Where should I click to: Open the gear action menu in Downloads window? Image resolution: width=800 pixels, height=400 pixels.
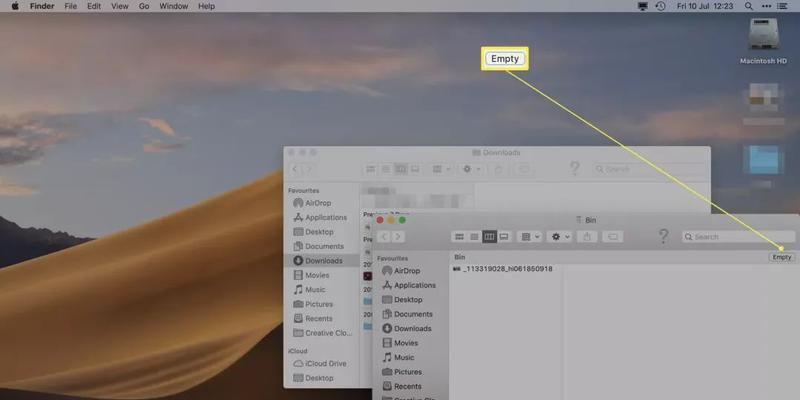pyautogui.click(x=470, y=169)
